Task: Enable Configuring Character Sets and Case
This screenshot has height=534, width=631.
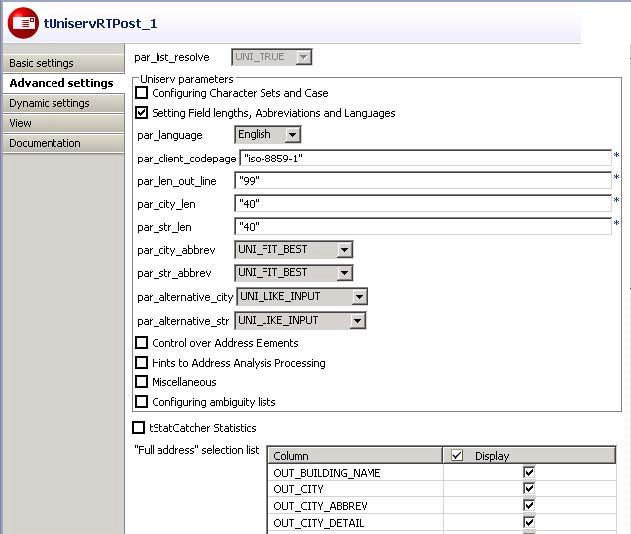Action: [142, 93]
